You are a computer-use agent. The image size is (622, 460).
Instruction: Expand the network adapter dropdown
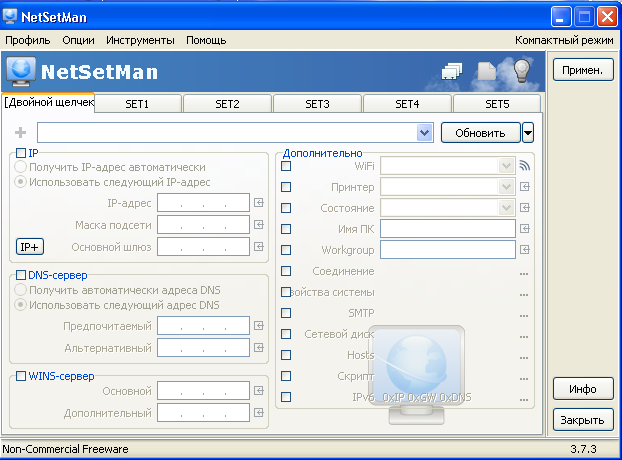tap(424, 132)
